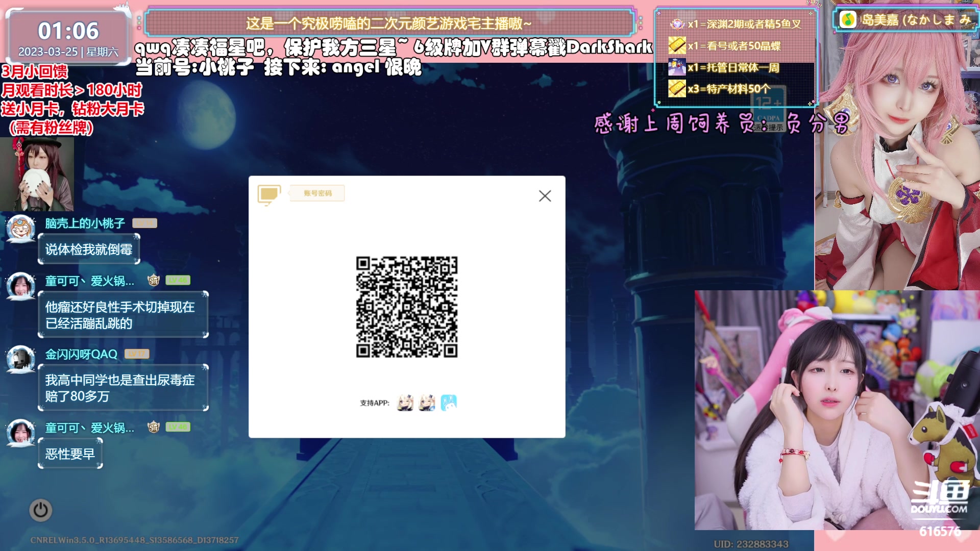The width and height of the screenshot is (980, 551).
Task: Click the Cloud Genshin Paimon app icon
Action: click(427, 403)
